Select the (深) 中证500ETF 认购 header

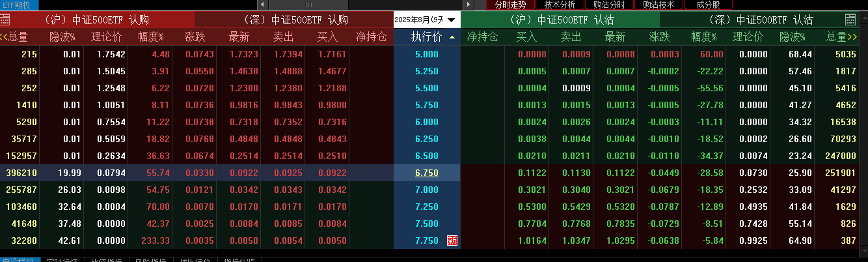[x=295, y=20]
